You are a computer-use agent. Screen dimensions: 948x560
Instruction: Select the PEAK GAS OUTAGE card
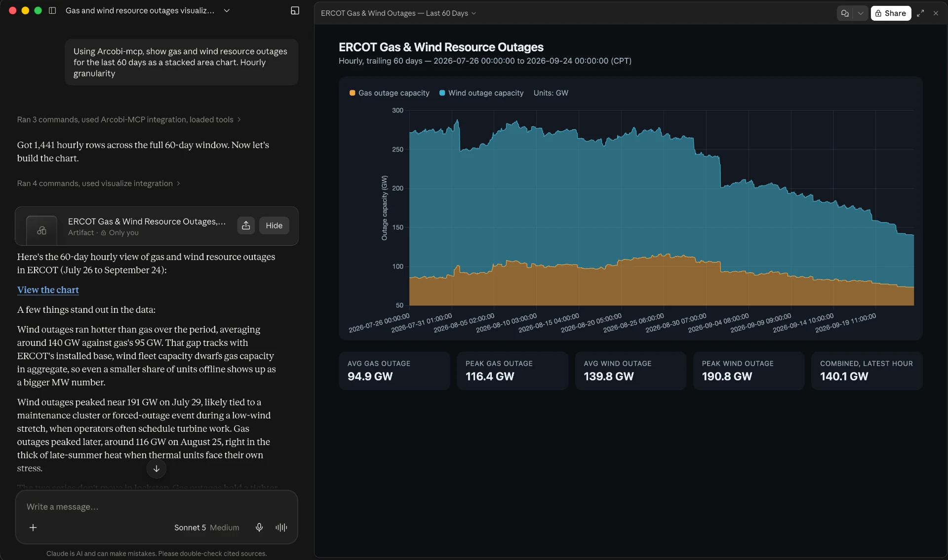point(513,371)
